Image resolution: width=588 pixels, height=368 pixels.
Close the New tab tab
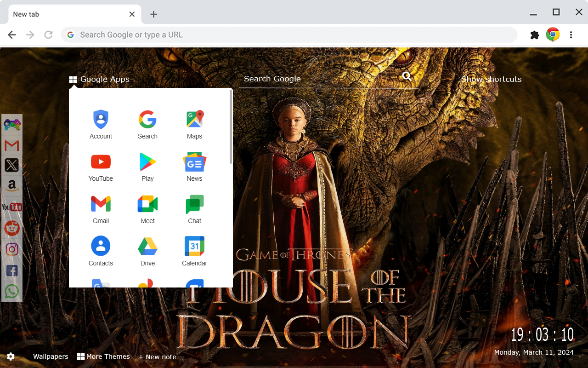[x=132, y=14]
